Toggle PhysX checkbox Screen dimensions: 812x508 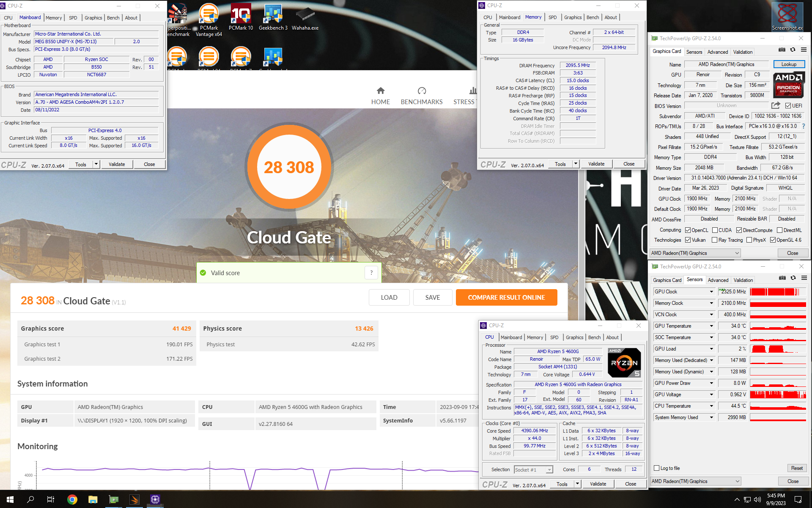point(749,240)
